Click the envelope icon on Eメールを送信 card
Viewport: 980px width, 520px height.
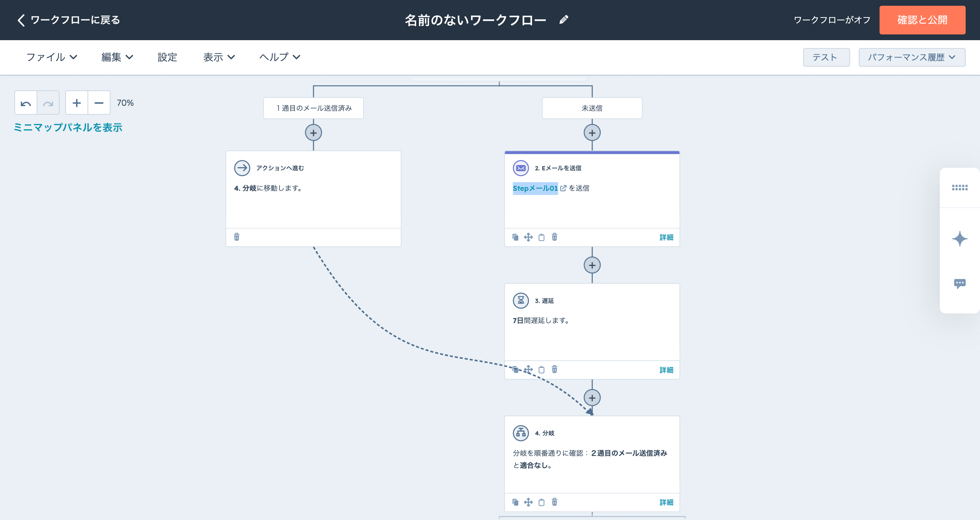point(521,168)
